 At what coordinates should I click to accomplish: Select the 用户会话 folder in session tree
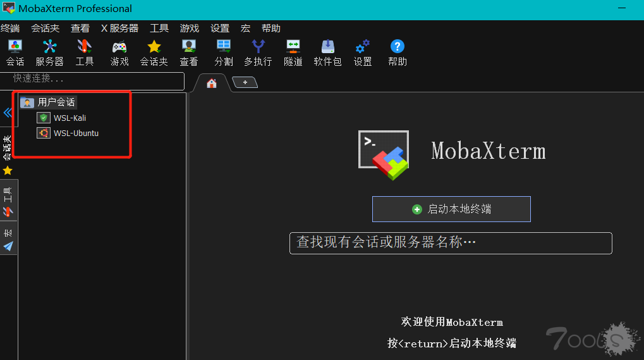click(48, 102)
